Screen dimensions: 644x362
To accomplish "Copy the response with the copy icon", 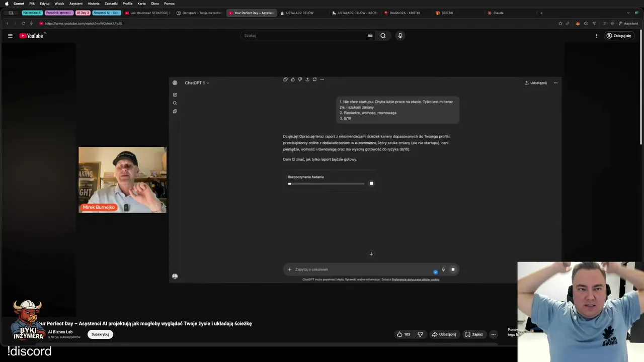I will click(285, 79).
